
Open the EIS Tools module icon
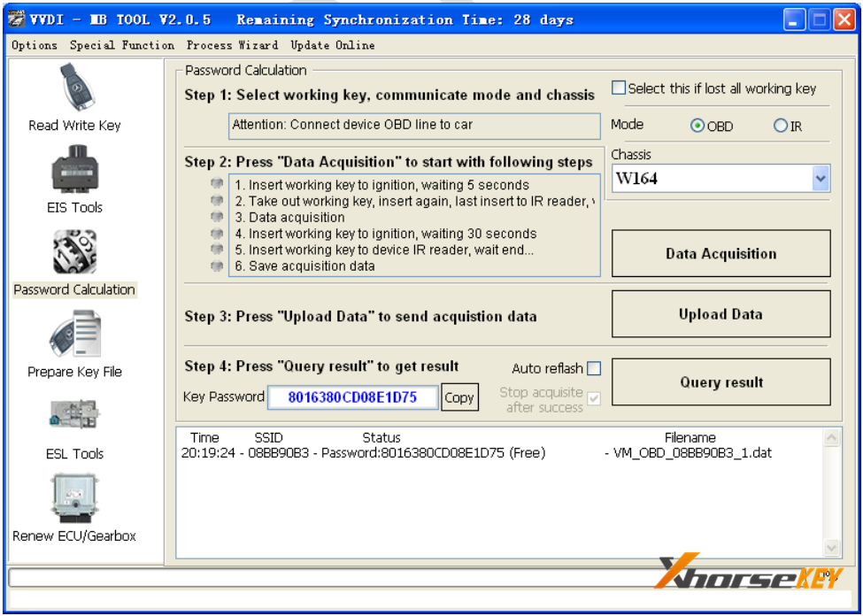point(75,169)
